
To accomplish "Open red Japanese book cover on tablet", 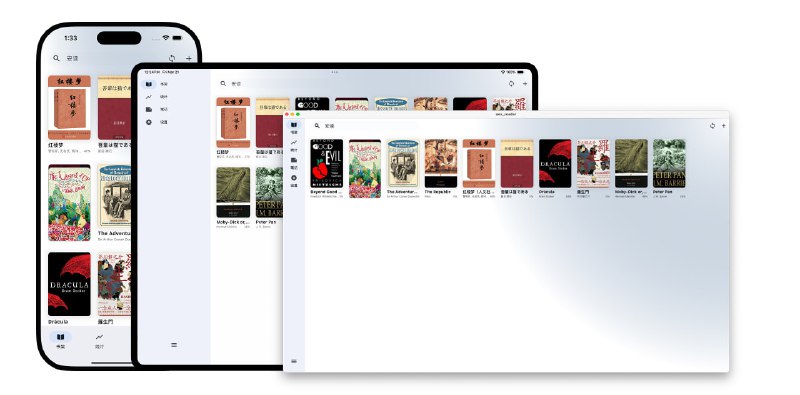I will (x=269, y=122).
